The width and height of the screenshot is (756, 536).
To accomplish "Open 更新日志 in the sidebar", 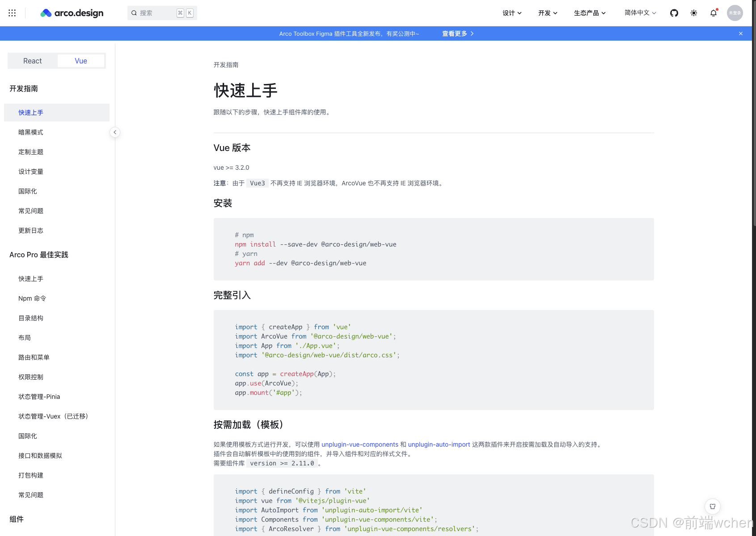I will coord(30,230).
